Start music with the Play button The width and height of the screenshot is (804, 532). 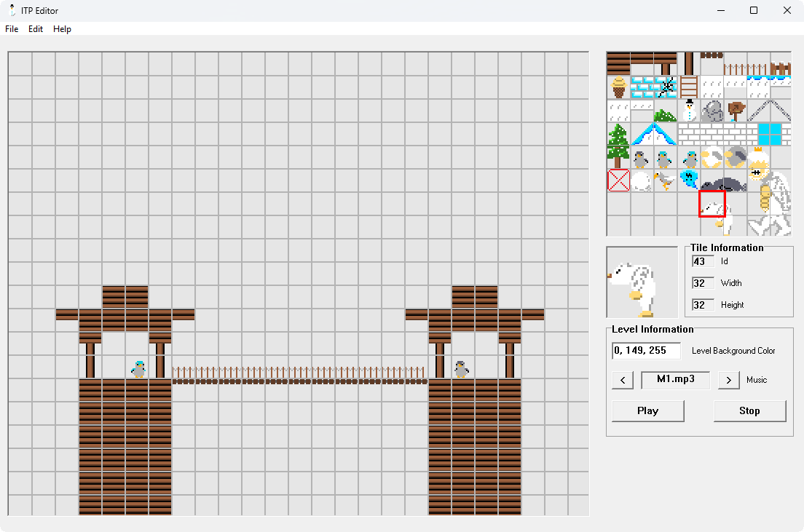pyautogui.click(x=648, y=411)
